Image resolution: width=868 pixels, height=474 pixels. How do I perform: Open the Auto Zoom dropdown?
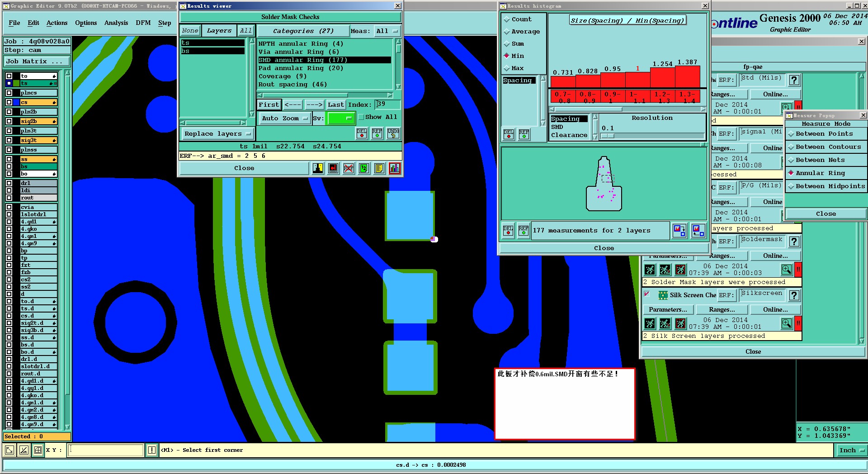[x=284, y=118]
